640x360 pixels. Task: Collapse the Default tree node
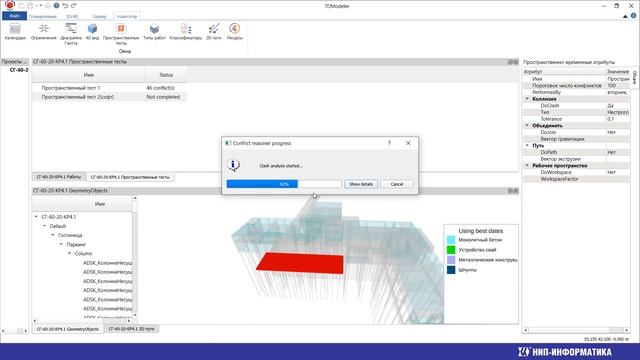coord(44,226)
